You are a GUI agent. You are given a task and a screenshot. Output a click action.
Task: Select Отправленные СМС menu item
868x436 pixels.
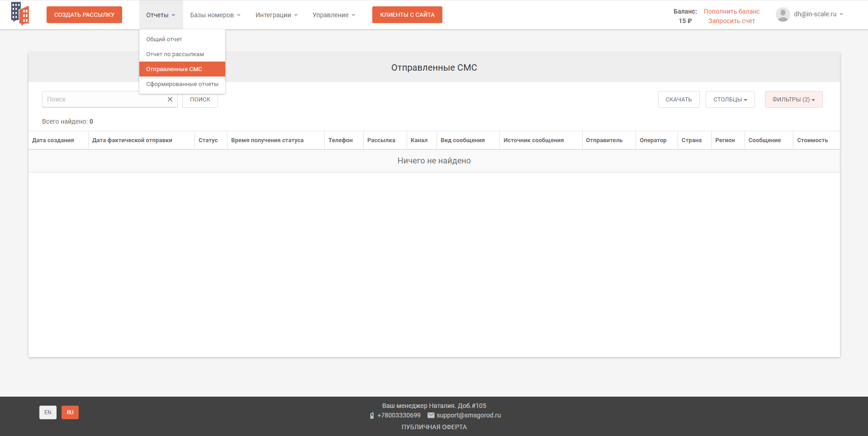(182, 69)
